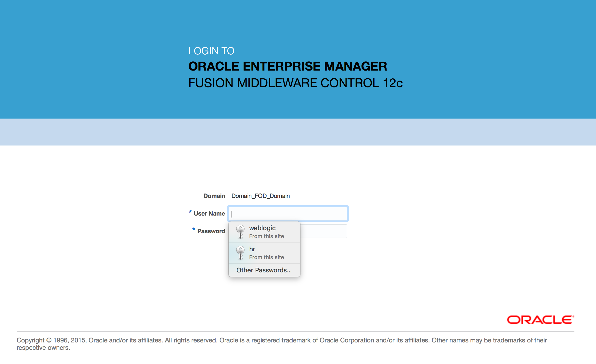
Task: Click the Oracle Enterprise Manager title
Action: tap(287, 66)
